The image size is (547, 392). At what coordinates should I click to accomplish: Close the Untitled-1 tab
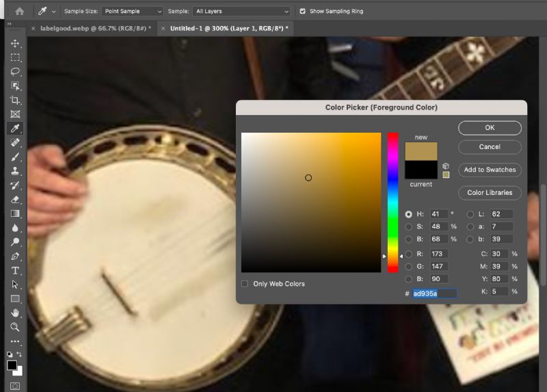tap(163, 29)
